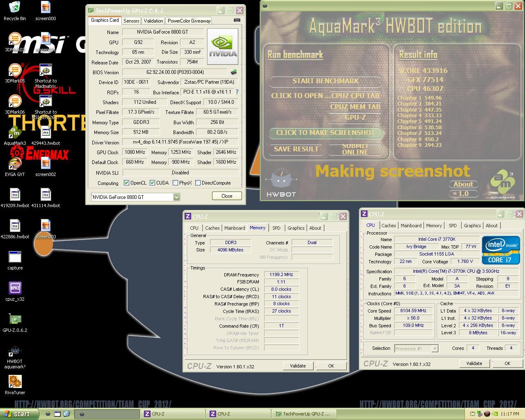Open the 422886.hwbot file icon
The height and width of the screenshot is (420, 525).
pos(15,229)
